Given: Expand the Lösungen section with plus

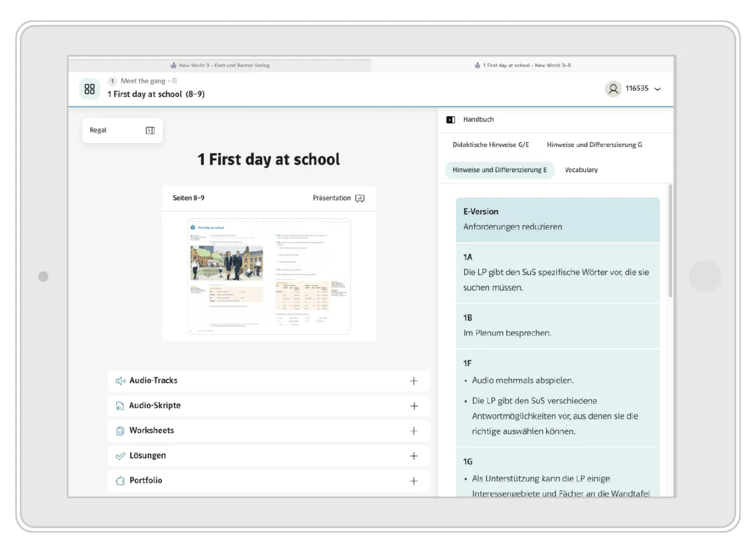Looking at the screenshot, I should point(413,456).
